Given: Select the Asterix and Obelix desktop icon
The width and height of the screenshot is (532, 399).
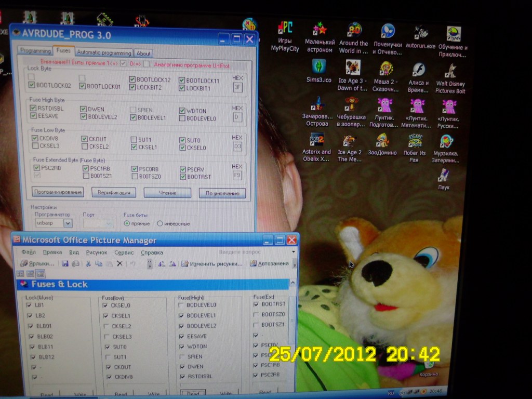Looking at the screenshot, I should 316,147.
